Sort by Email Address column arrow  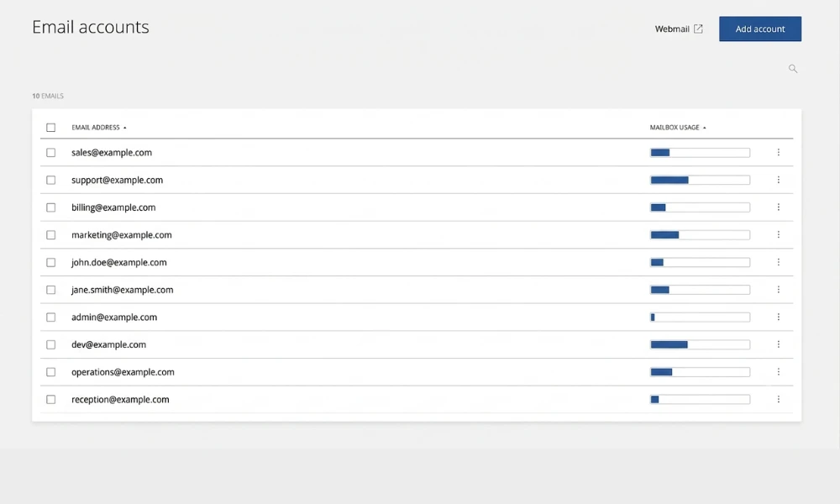point(125,128)
